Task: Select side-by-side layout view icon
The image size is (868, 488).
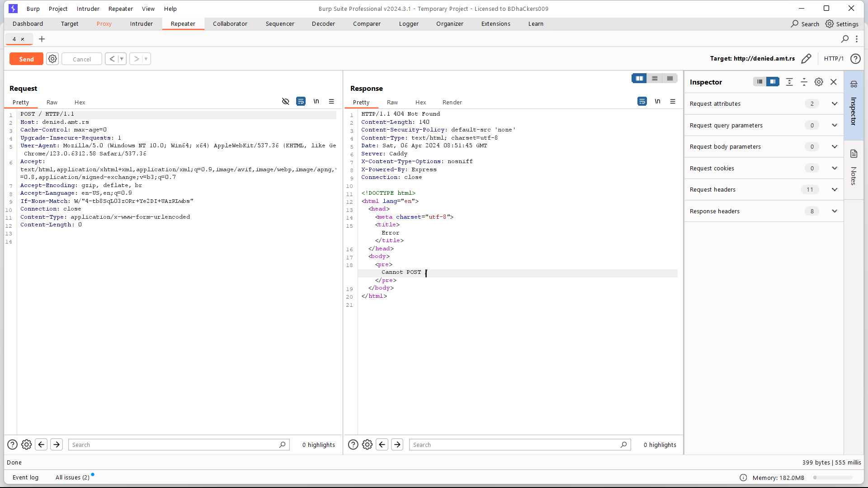Action: click(639, 78)
